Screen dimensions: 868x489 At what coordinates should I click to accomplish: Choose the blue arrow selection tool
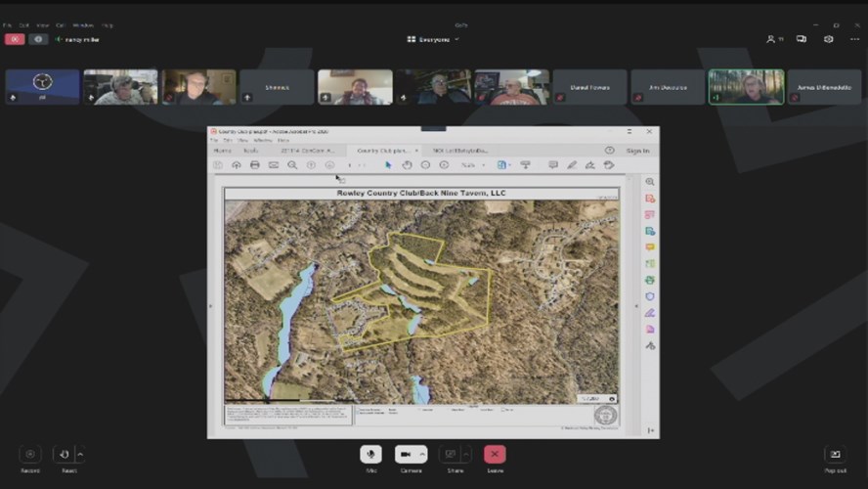click(x=388, y=165)
